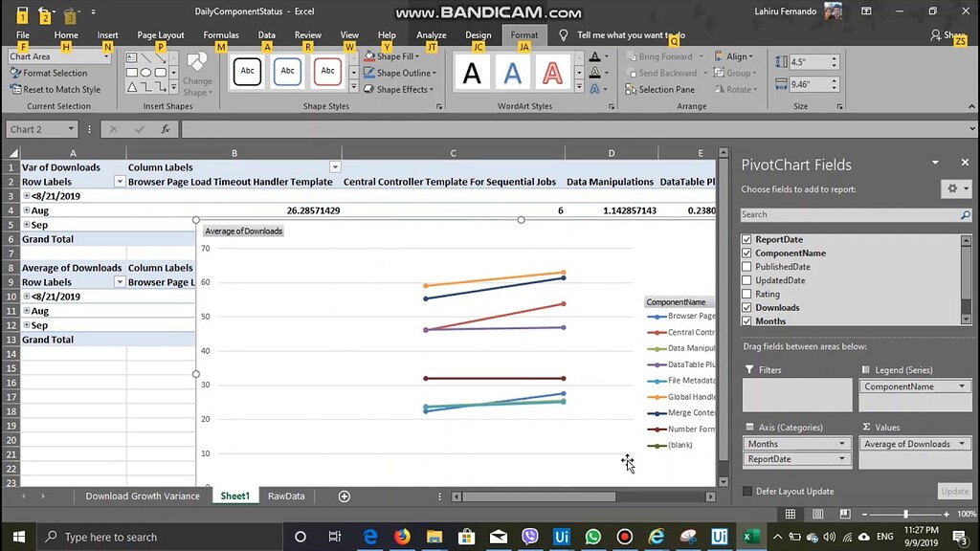Toggle Defer Layout Update
The width and height of the screenshot is (980, 551).
pyautogui.click(x=746, y=490)
